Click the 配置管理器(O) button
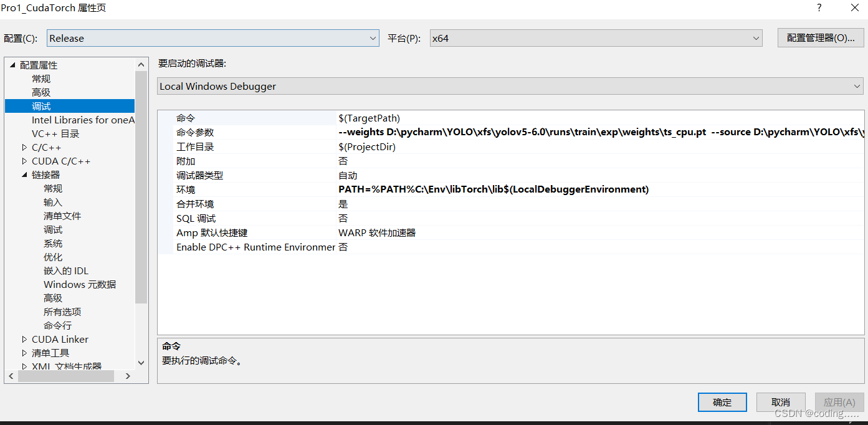 (820, 38)
